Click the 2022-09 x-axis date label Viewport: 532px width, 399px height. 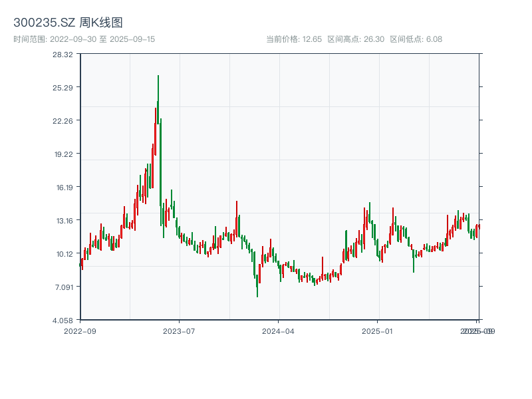point(80,331)
